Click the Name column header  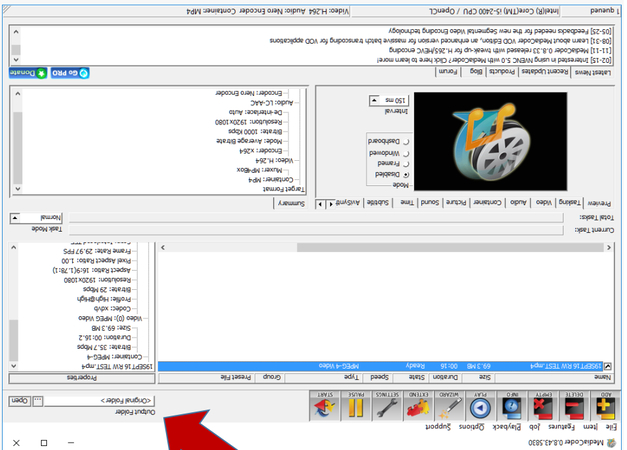tap(555, 378)
